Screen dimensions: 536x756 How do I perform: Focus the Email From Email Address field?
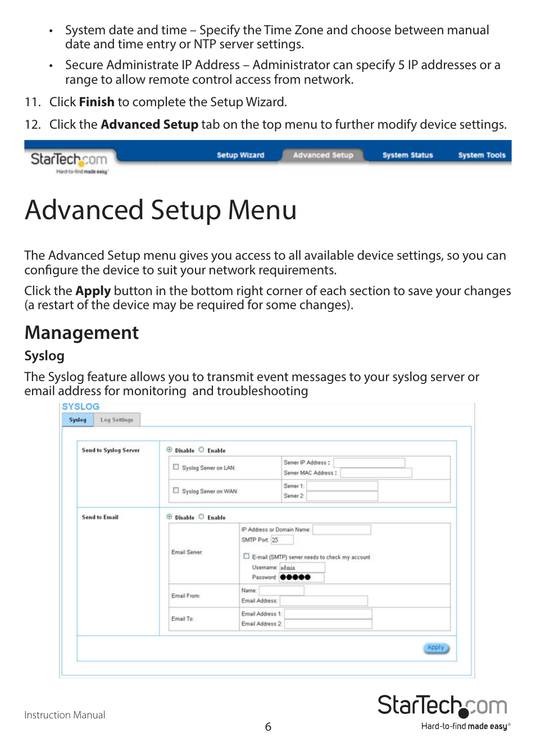click(x=324, y=601)
